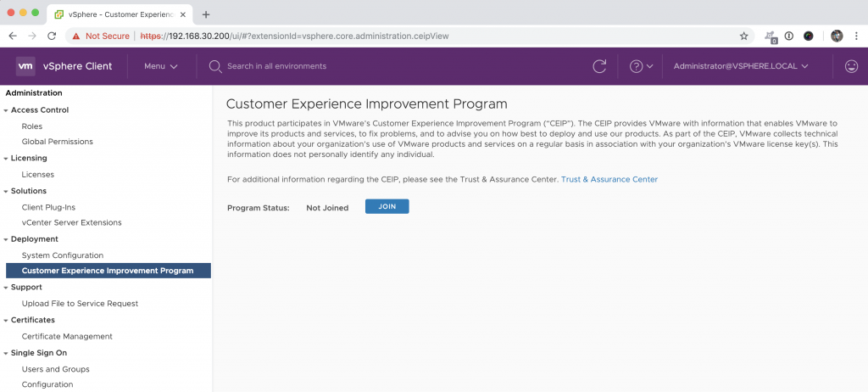This screenshot has width=868, height=392.
Task: Click the browser back arrow
Action: click(13, 36)
